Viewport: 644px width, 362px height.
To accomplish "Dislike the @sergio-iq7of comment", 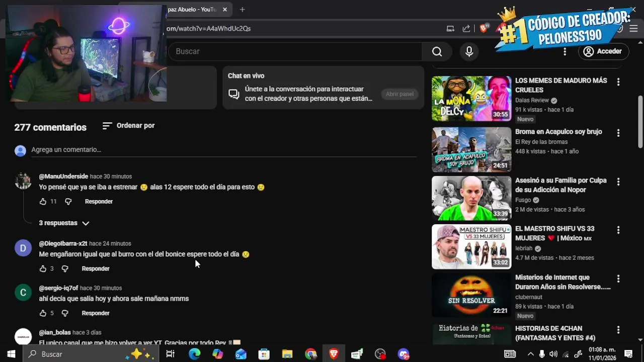I will (x=65, y=313).
